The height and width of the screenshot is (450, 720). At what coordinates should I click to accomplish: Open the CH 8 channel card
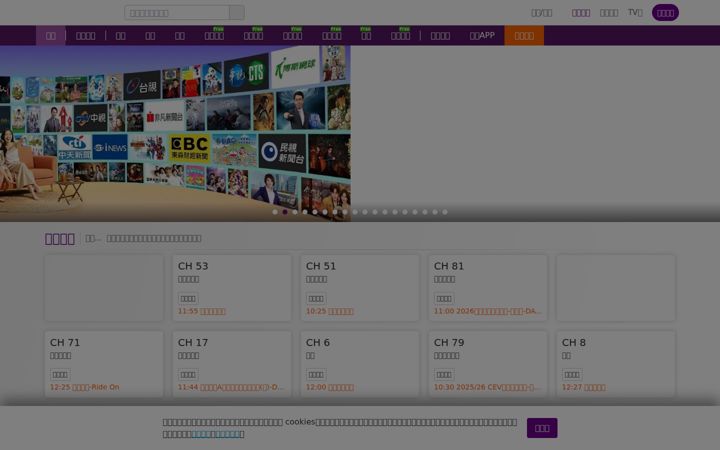[616, 364]
